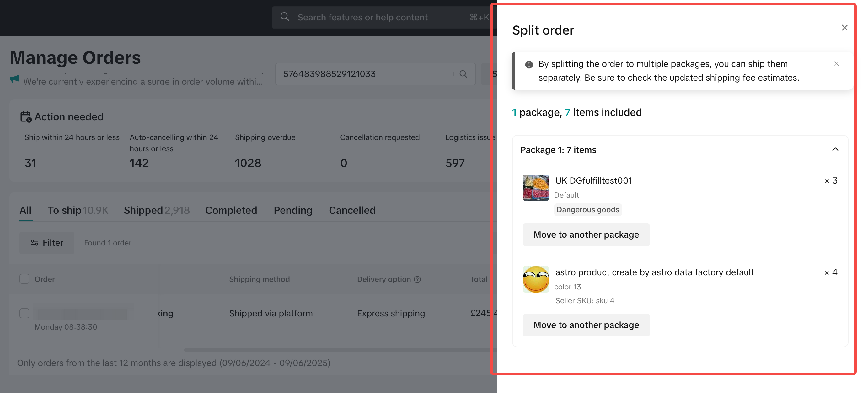The width and height of the screenshot is (868, 393).
Task: Switch to the Shipped tab
Action: coord(156,210)
